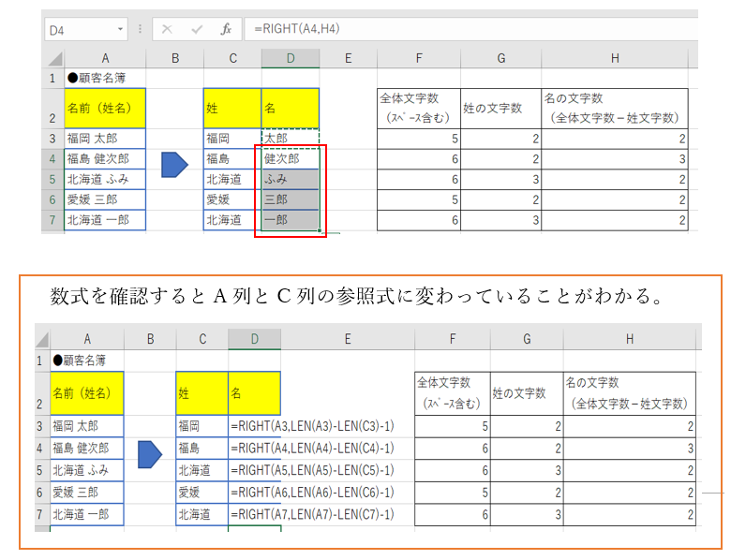
Task: Click the fill handle at selection's bottom-right corner
Action: (320, 230)
